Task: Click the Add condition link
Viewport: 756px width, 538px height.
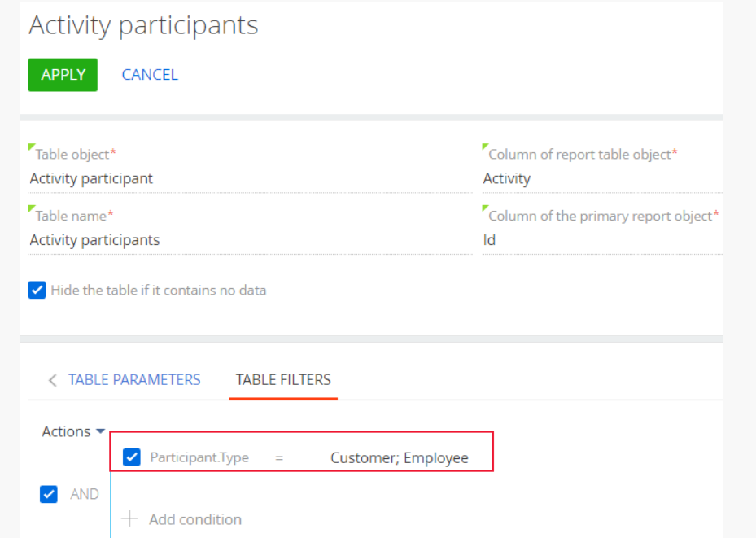Action: [x=194, y=519]
